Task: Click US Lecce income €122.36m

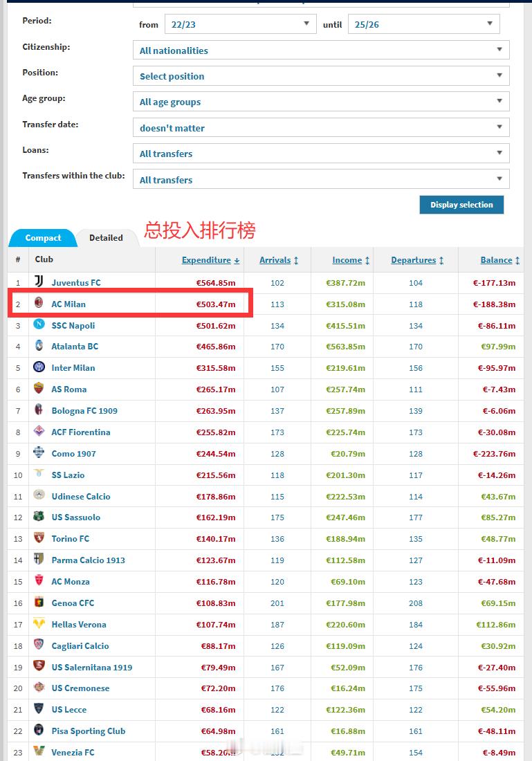Action: [346, 710]
